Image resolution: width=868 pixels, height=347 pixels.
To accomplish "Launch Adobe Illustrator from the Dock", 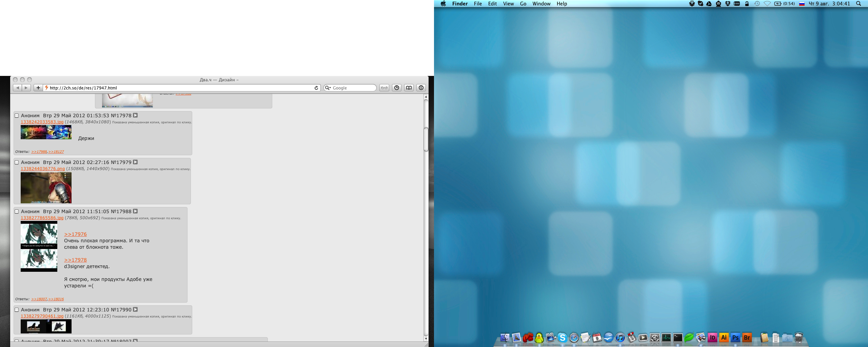I will (724, 338).
